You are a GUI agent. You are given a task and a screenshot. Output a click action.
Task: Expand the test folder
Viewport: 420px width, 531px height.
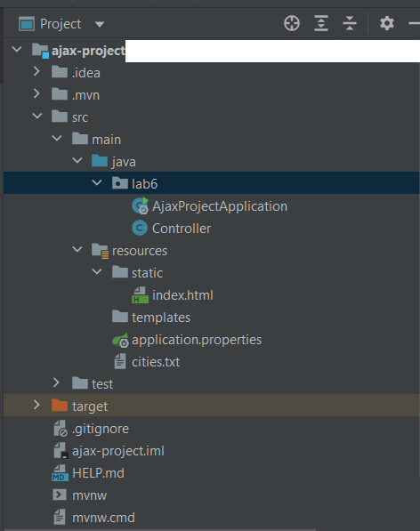click(56, 382)
